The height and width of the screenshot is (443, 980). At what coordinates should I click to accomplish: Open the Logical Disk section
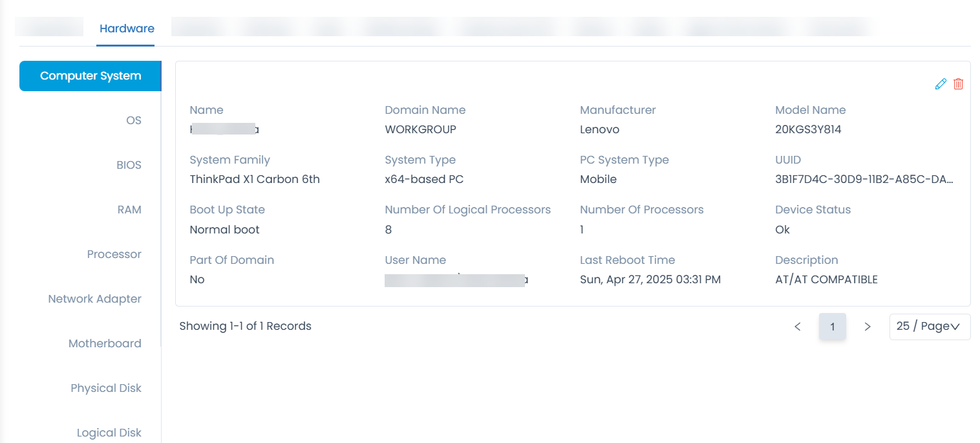109,433
